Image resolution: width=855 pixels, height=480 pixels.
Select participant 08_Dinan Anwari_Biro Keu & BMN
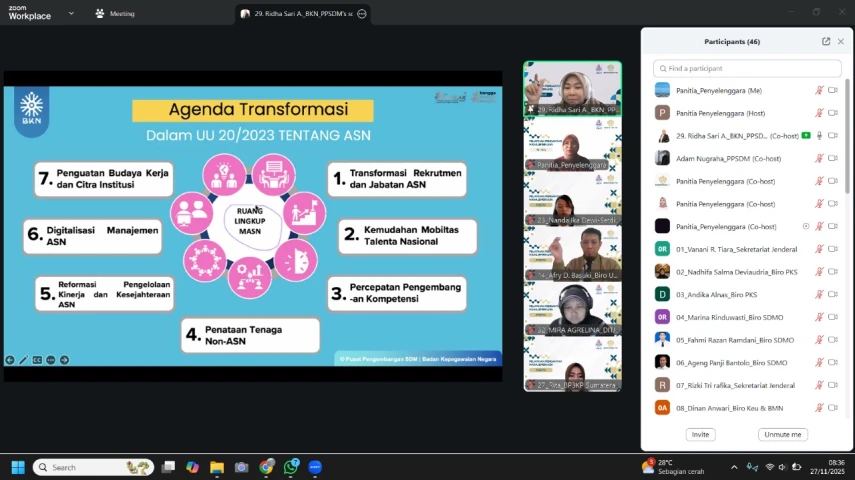tap(747, 408)
